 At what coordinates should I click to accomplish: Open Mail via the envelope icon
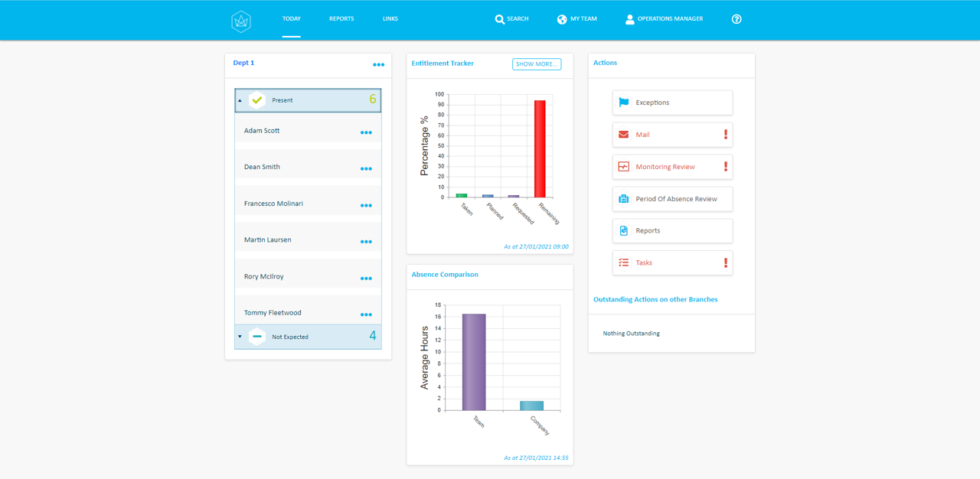click(x=623, y=134)
